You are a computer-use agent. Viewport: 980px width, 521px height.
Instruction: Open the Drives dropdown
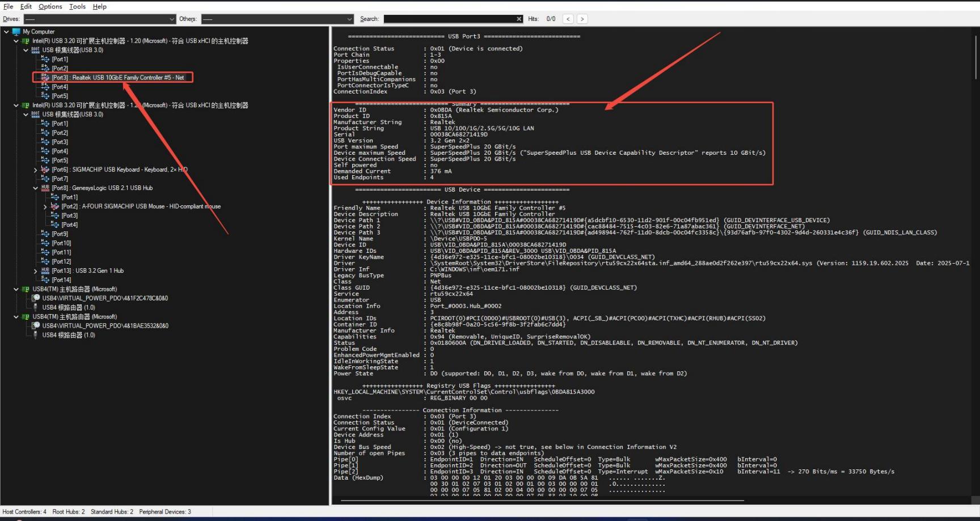172,19
